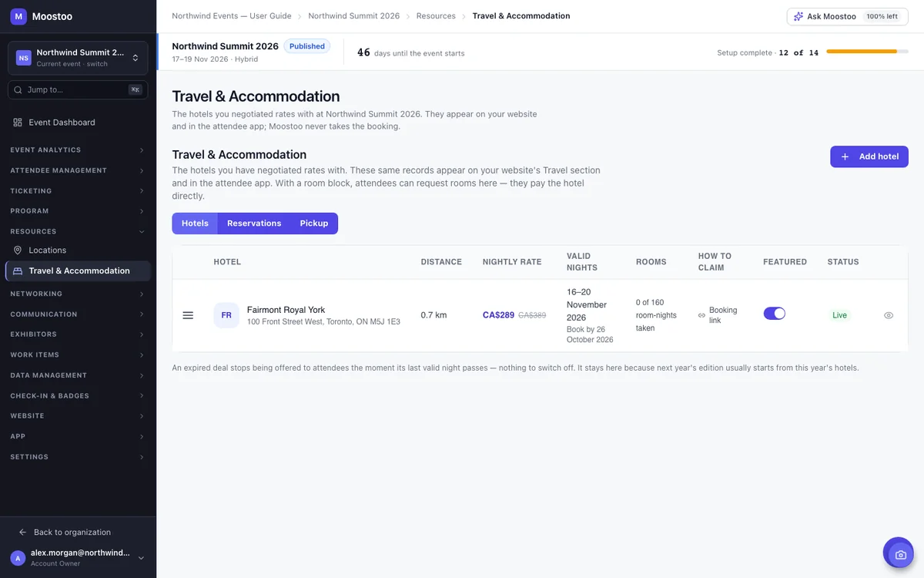Expand the Ticketing section
The height and width of the screenshot is (578, 924).
pyautogui.click(x=78, y=191)
